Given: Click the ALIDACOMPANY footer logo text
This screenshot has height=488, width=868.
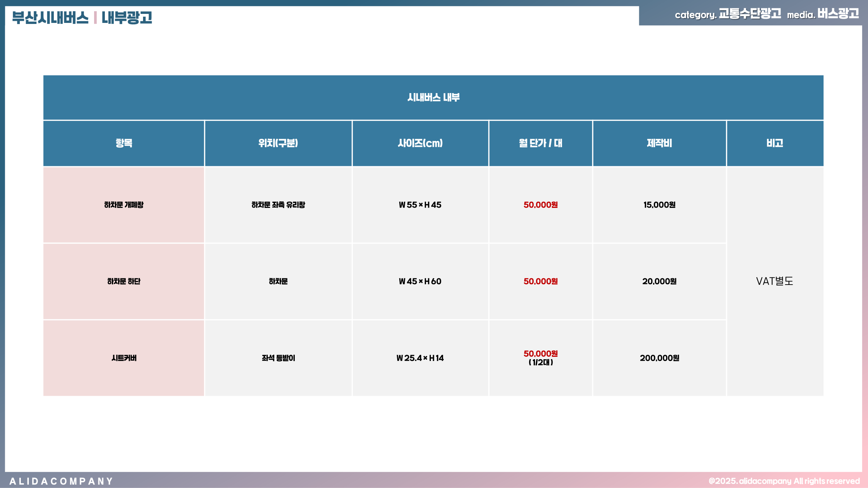Looking at the screenshot, I should [x=61, y=481].
